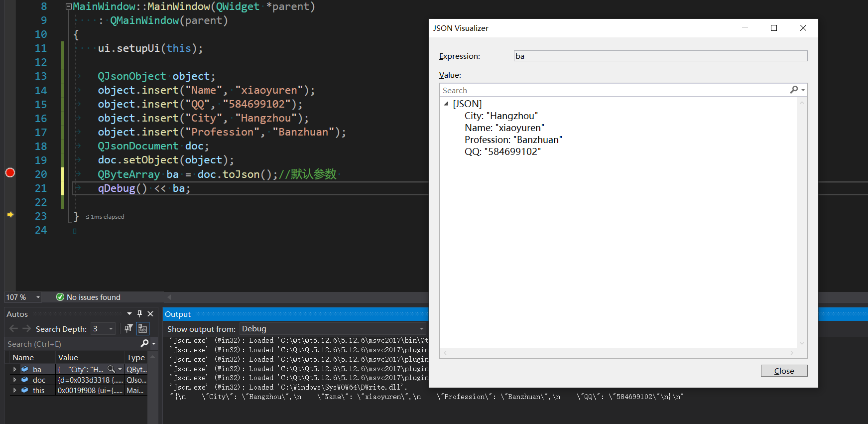Select the Name: "xiaoyuren" tree entry
The image size is (868, 424).
click(504, 128)
